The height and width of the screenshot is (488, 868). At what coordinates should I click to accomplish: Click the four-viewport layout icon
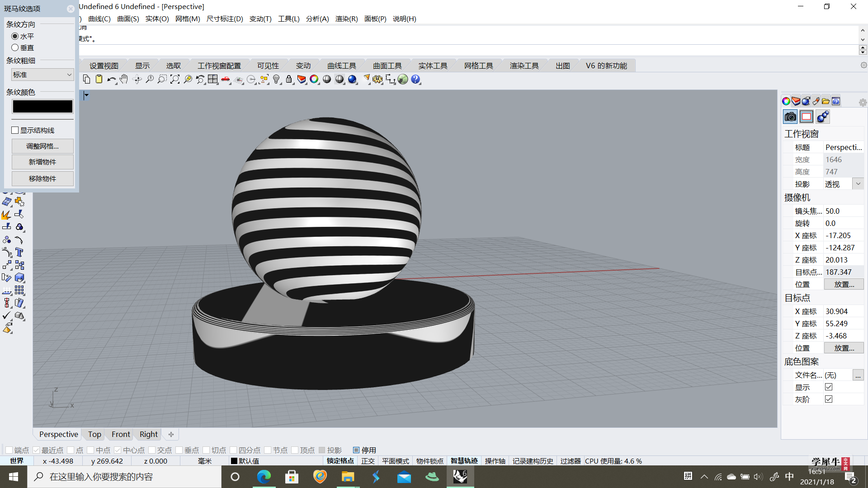tap(212, 80)
